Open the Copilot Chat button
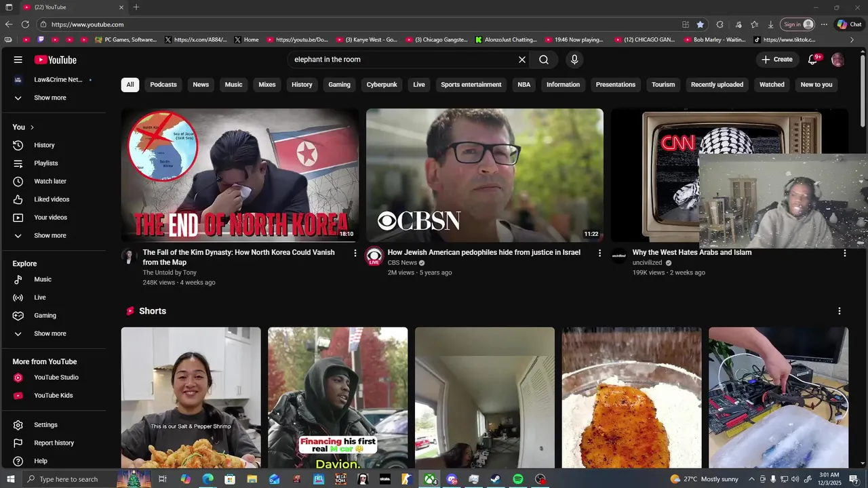Viewport: 868px width, 488px height. (x=849, y=24)
